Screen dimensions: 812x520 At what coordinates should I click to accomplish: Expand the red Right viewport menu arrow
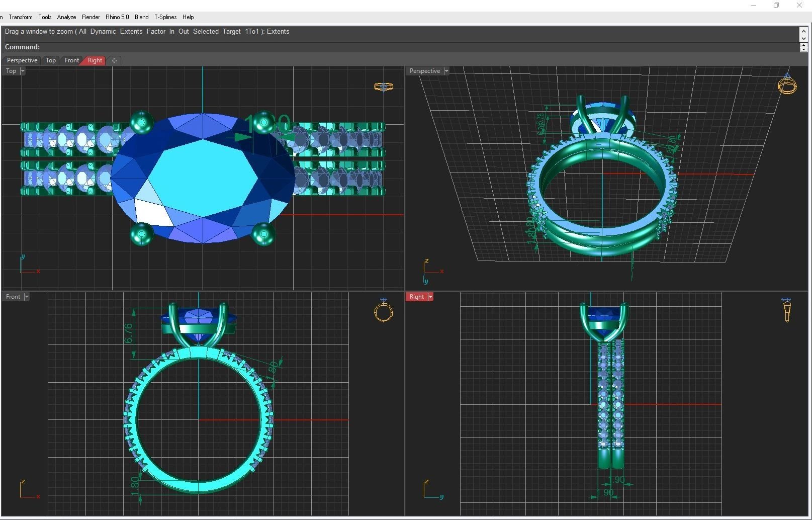[x=430, y=297]
